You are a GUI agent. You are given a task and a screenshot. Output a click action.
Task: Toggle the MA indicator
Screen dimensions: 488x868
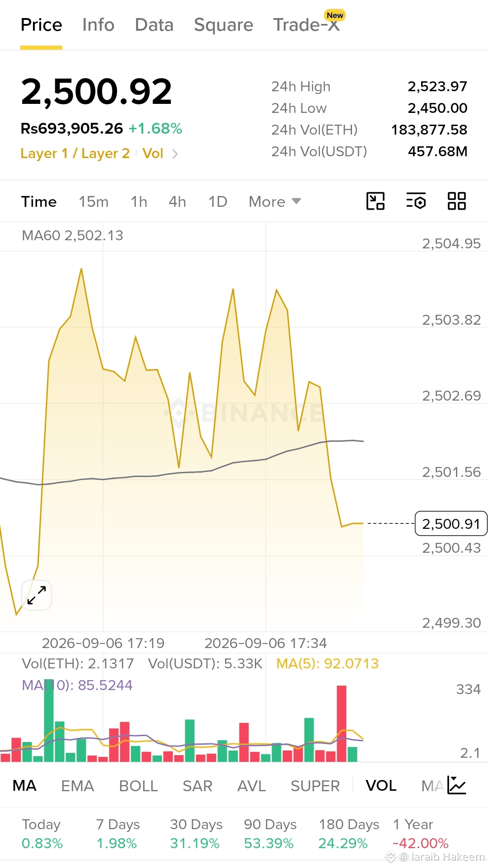24,786
